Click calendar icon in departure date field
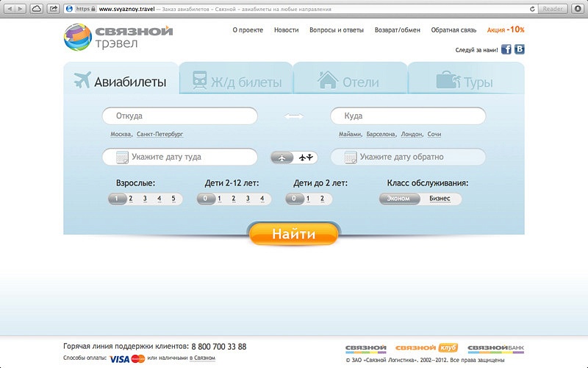This screenshot has height=368, width=588. (x=121, y=157)
